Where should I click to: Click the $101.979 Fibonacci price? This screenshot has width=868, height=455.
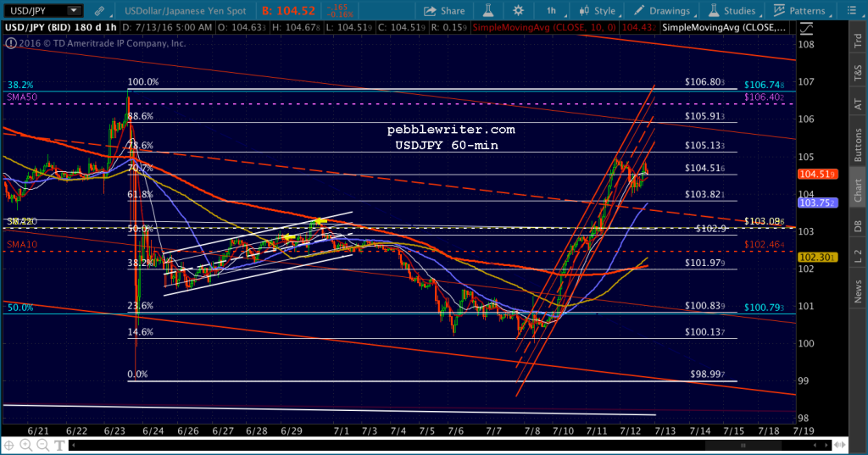[704, 263]
